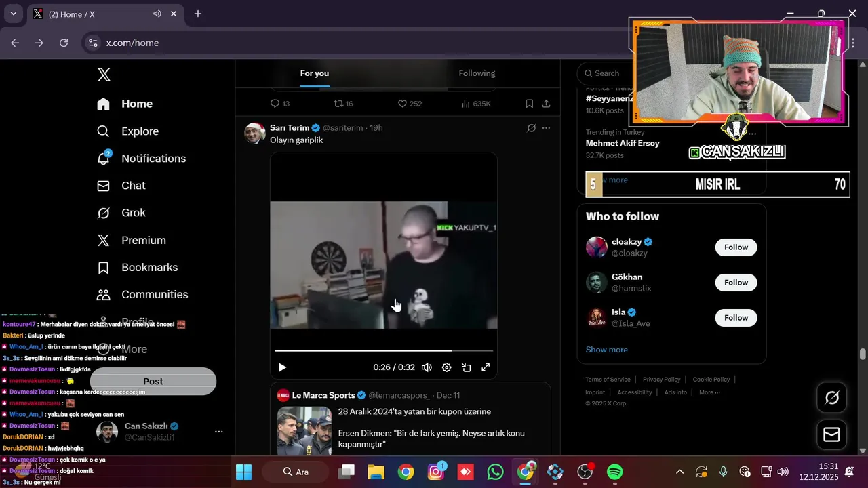Switch to the Following tab

(x=477, y=73)
